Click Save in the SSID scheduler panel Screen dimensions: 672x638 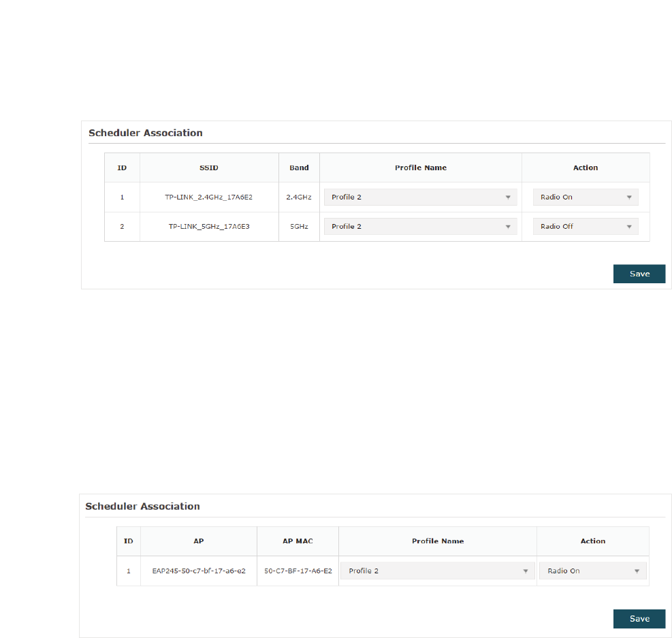pos(639,274)
